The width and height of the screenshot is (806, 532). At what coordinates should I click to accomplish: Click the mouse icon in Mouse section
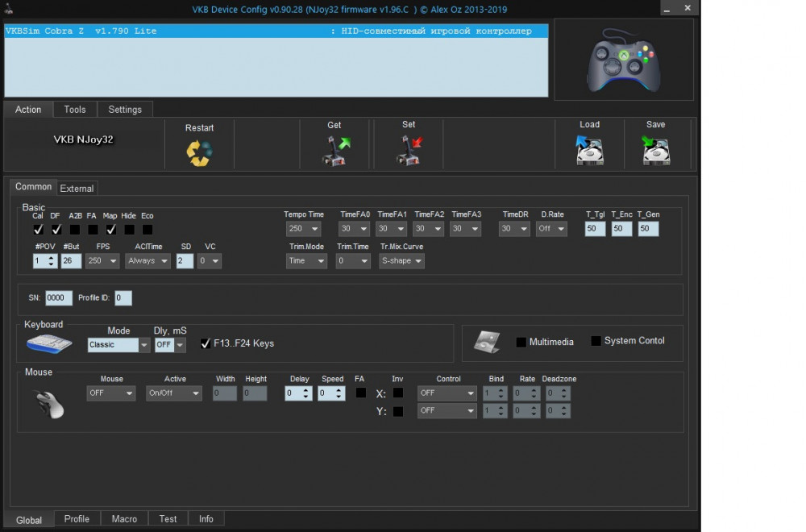click(x=49, y=402)
